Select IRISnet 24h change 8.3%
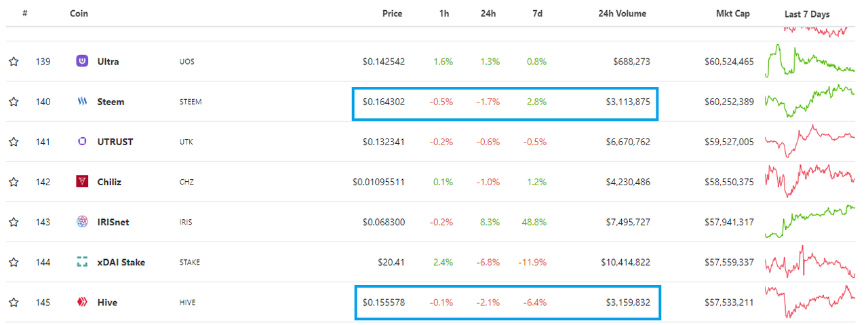The height and width of the screenshot is (325, 868). [490, 222]
